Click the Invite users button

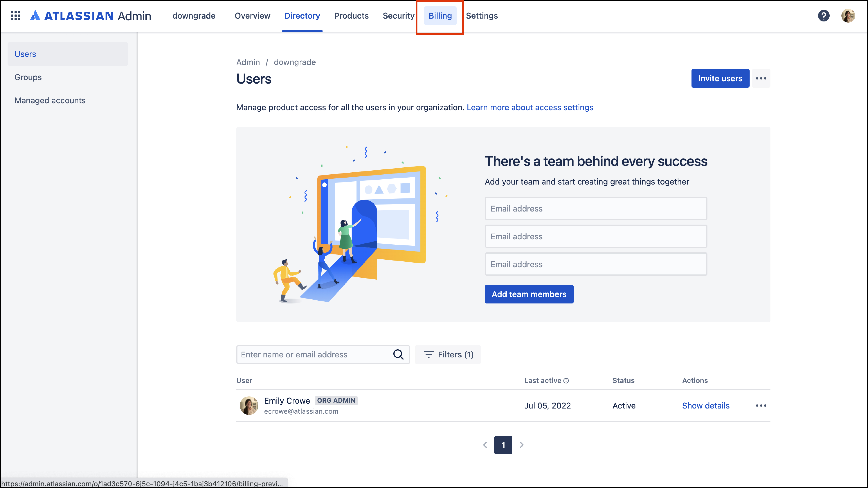pyautogui.click(x=720, y=78)
